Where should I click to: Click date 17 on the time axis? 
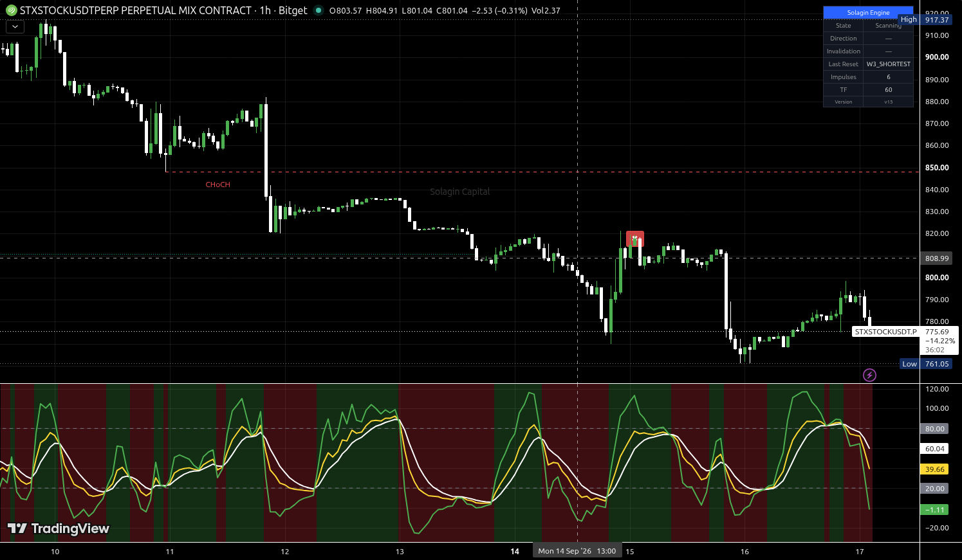coord(860,552)
